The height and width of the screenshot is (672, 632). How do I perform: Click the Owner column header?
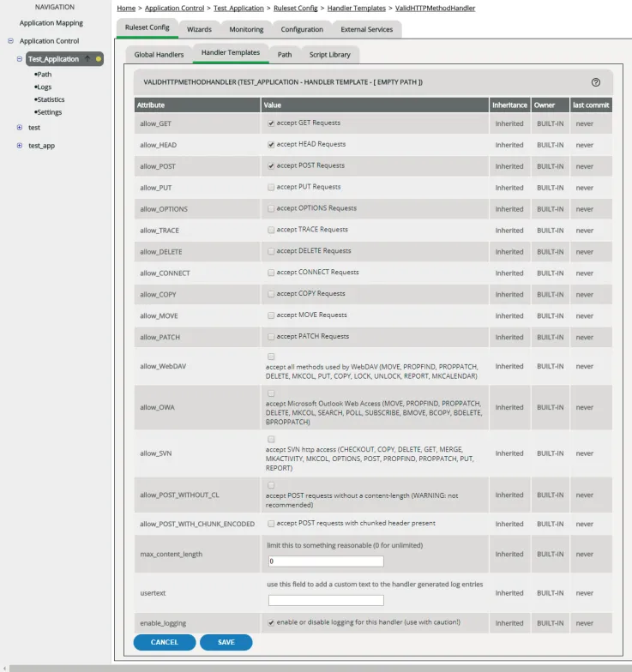[x=551, y=105]
